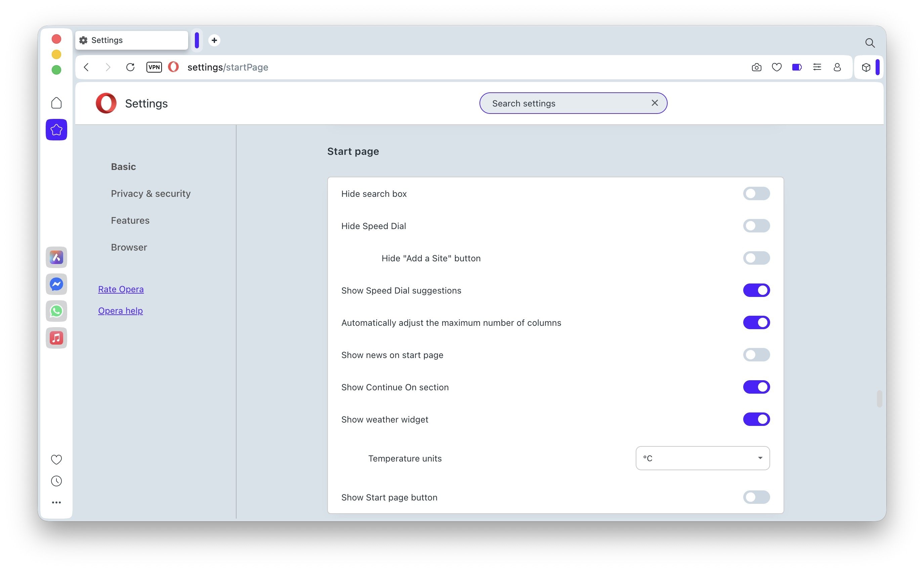Turn off Show weather widget
This screenshot has height=571, width=924.
click(756, 419)
